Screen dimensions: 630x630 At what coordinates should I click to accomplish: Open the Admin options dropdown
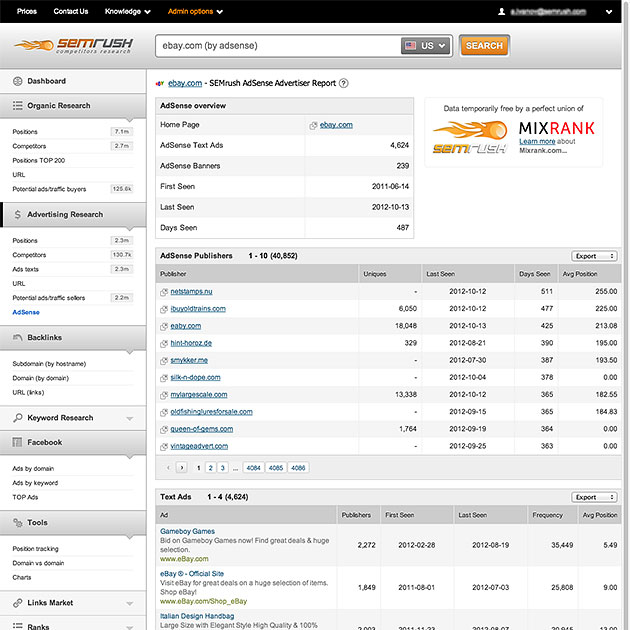point(195,12)
